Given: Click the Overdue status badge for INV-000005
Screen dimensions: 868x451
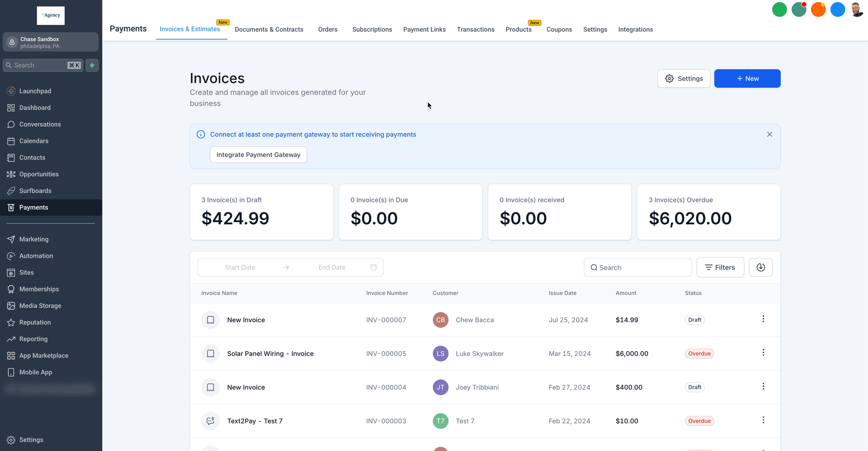Looking at the screenshot, I should pos(699,354).
